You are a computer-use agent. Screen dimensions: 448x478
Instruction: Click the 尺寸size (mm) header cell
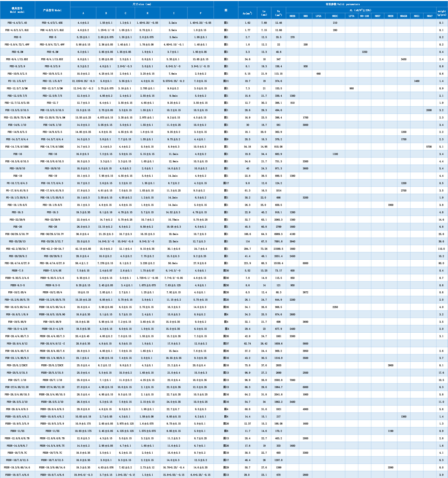142,4
